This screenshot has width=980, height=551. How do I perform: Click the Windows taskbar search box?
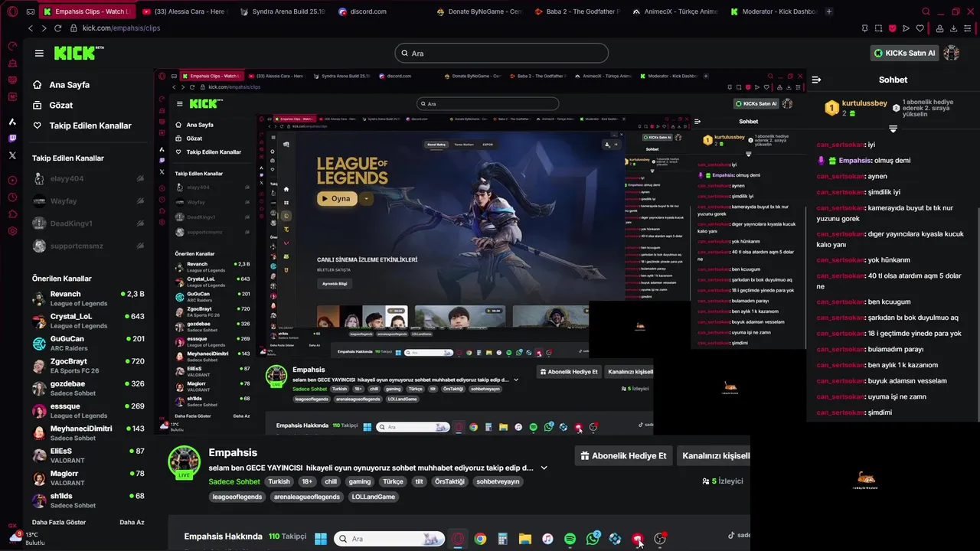coord(389,539)
